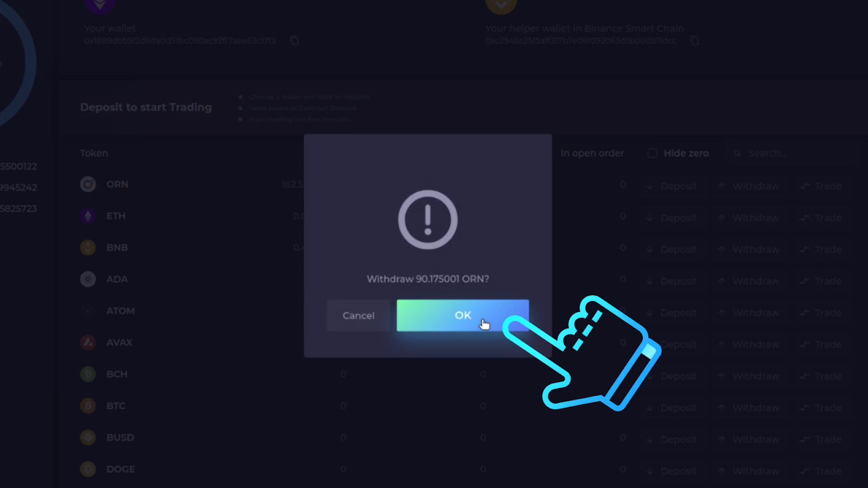Select the BTC token icon
The width and height of the screenshot is (868, 488).
pos(88,406)
